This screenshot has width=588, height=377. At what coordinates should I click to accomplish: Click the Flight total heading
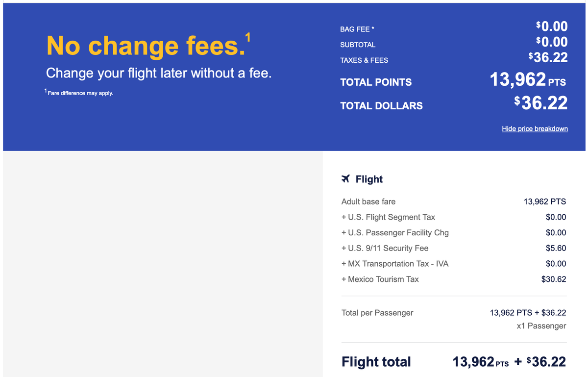click(x=376, y=362)
